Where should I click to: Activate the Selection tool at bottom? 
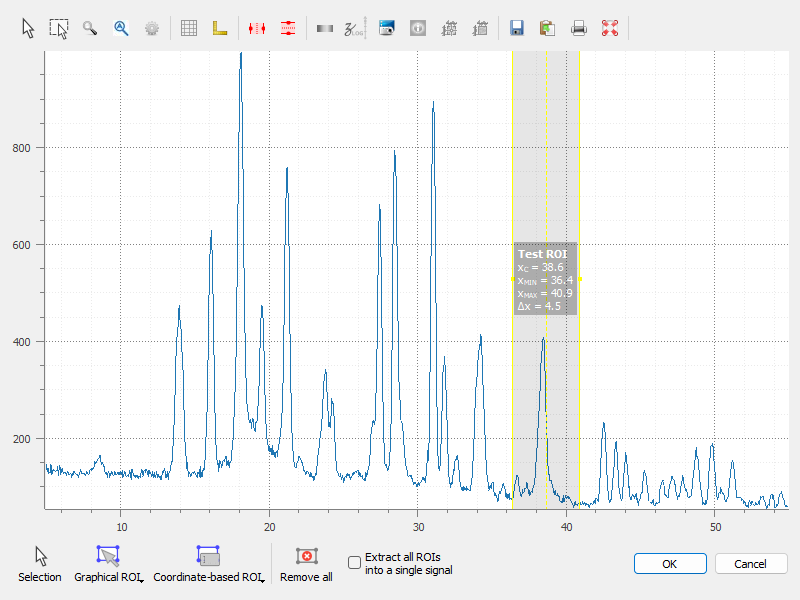[40, 564]
